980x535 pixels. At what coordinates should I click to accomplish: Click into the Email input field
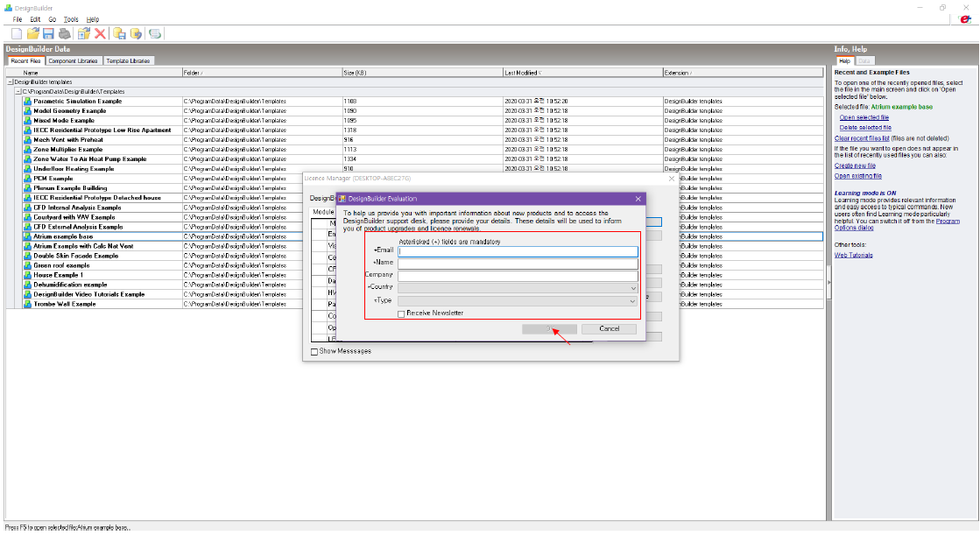point(518,251)
